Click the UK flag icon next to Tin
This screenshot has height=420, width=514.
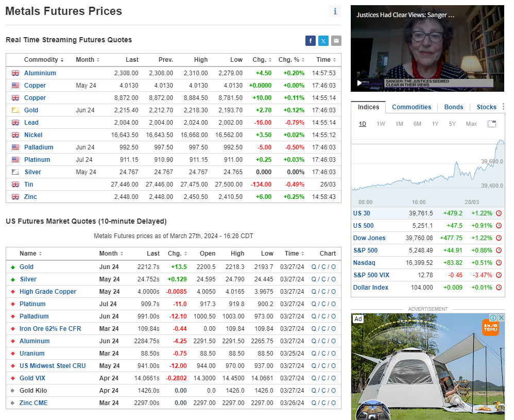point(15,184)
